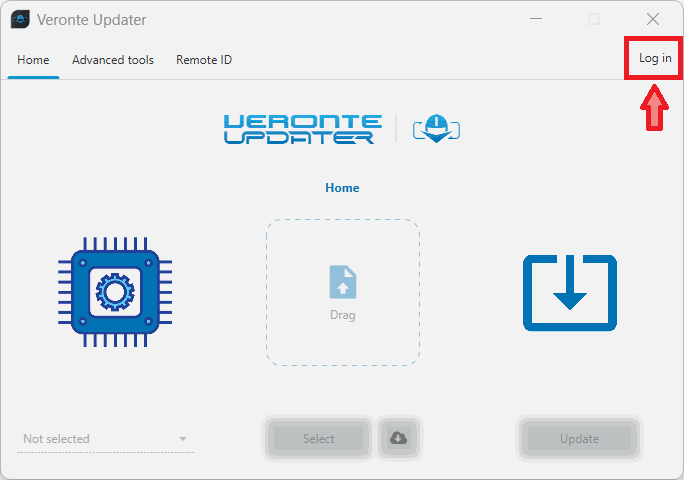Open the "Not selected" device dropdown
The width and height of the screenshot is (684, 480).
coord(105,439)
